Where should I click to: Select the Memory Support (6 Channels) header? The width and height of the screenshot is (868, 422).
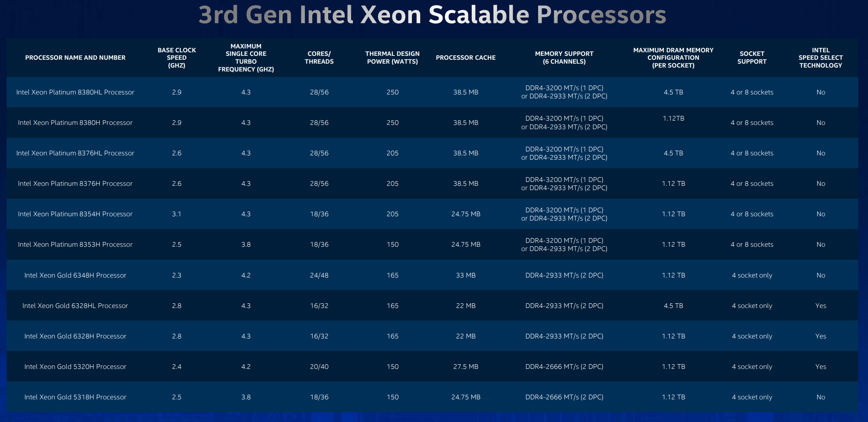[564, 58]
